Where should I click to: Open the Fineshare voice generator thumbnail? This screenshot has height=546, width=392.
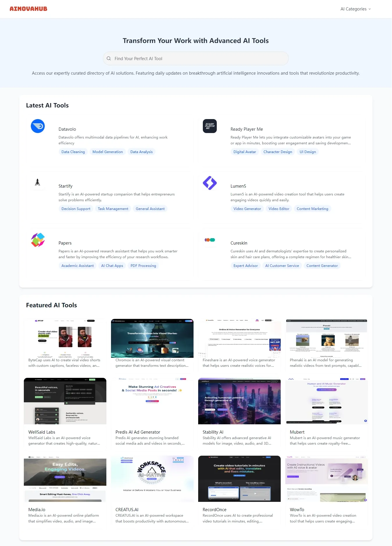tap(239, 338)
